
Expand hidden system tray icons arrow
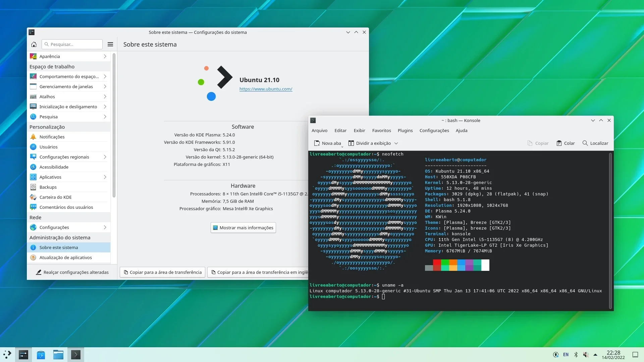(595, 355)
